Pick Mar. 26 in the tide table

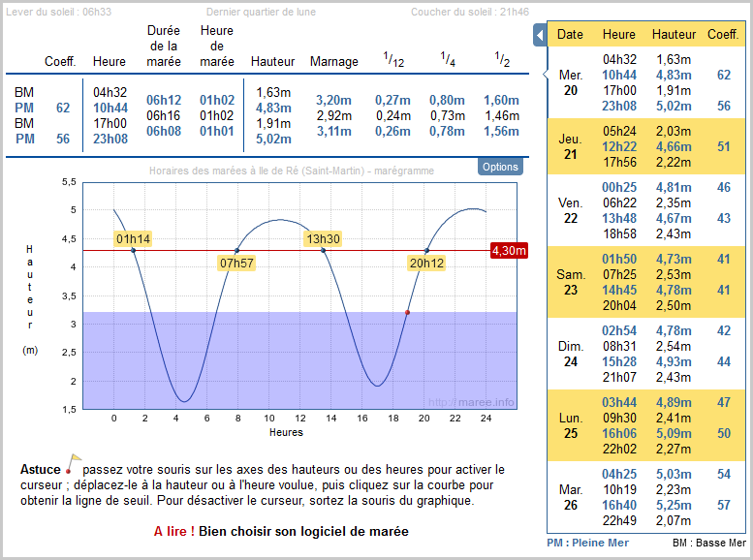coord(571,497)
